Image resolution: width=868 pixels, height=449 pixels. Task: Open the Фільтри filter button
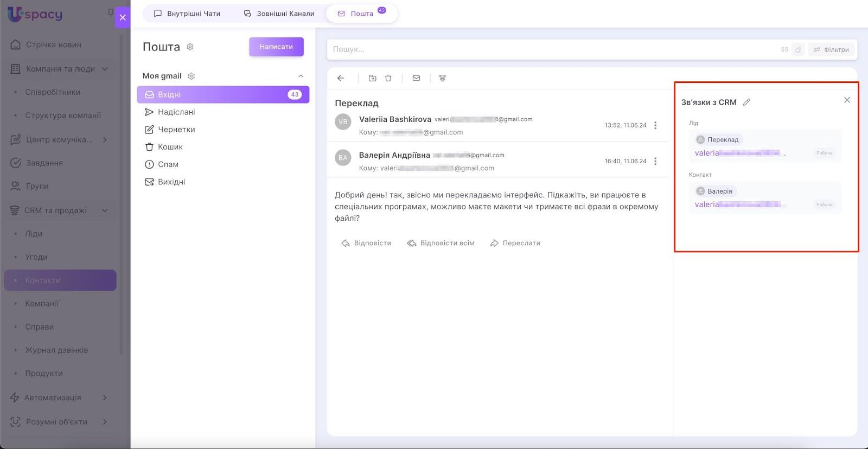[x=831, y=49]
